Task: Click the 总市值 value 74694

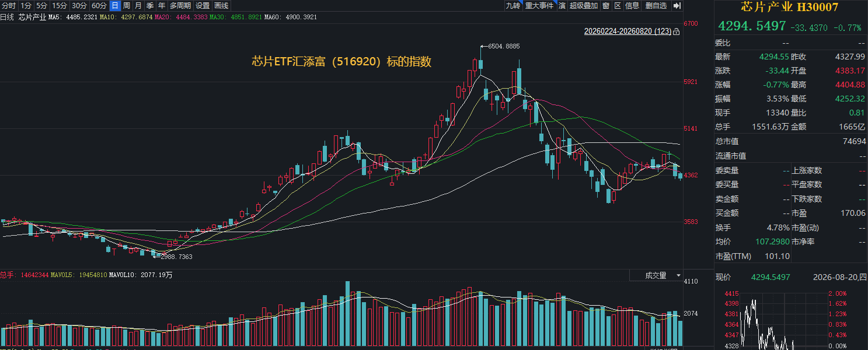Action: 853,141
